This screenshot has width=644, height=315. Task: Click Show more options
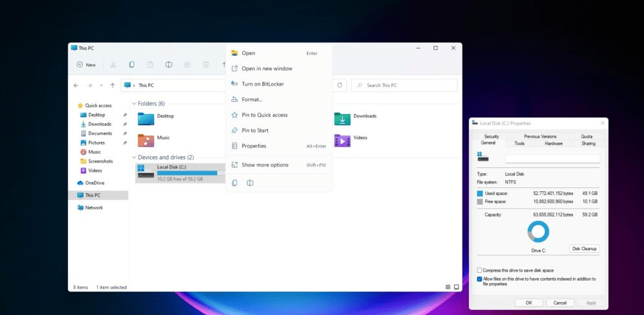point(279,165)
